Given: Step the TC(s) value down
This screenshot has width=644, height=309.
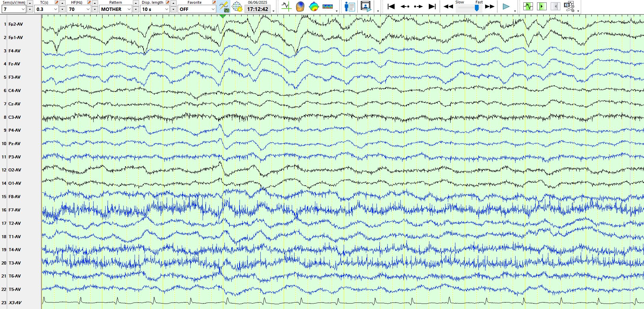Looking at the screenshot, I should [62, 9].
